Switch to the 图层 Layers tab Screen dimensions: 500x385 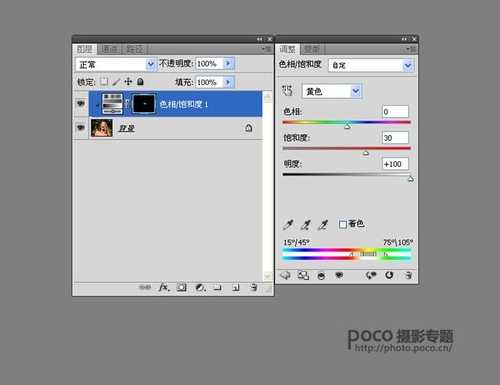click(85, 49)
